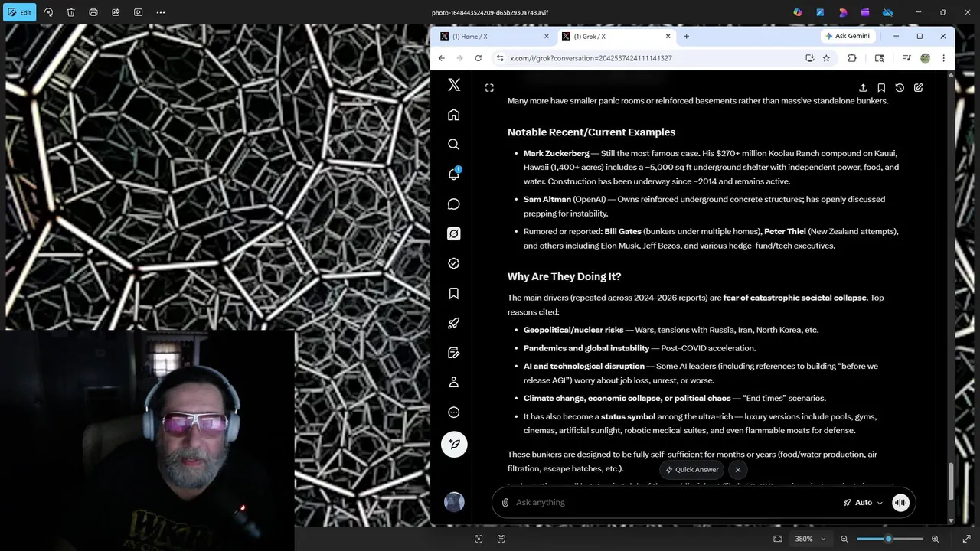Click the Grok page scrollbar thumb
980x551 pixels.
point(951,481)
